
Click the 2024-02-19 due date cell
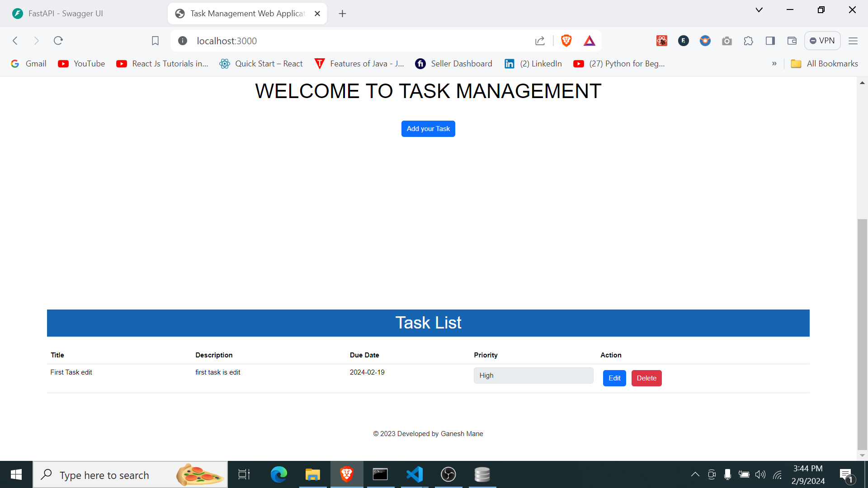tap(367, 372)
